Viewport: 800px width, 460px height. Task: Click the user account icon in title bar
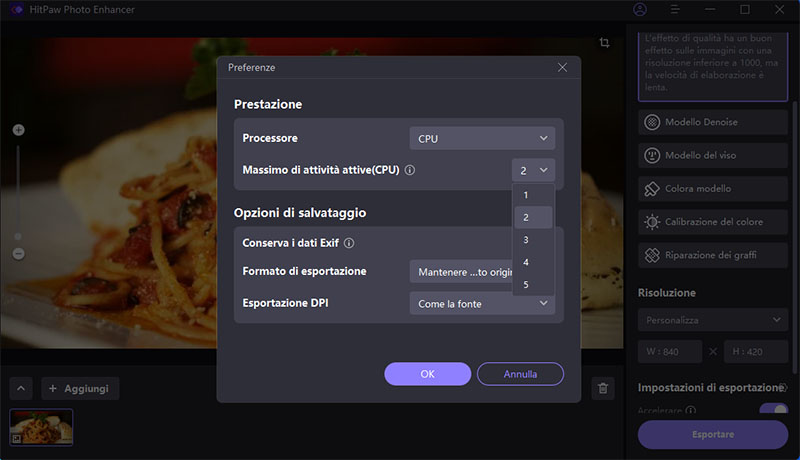(x=640, y=9)
